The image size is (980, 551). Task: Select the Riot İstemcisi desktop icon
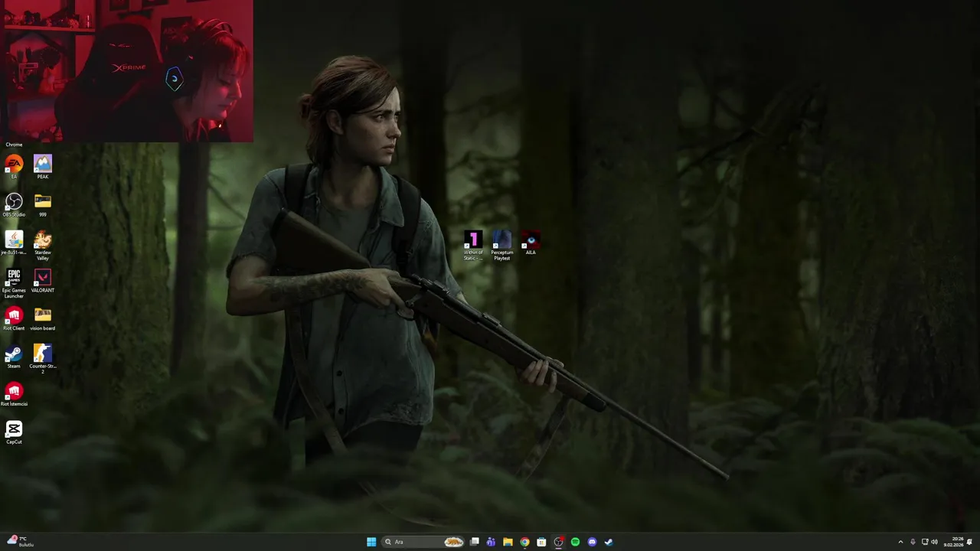click(x=14, y=394)
